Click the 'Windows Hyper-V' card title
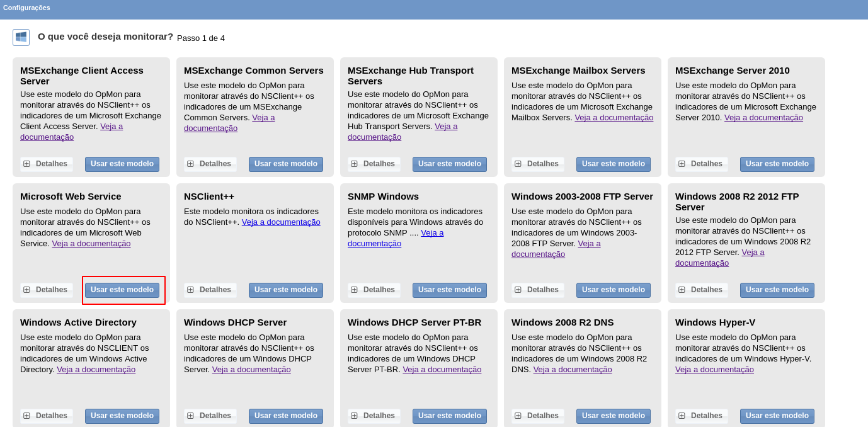Viewport: 868px width, 427px height. click(715, 322)
